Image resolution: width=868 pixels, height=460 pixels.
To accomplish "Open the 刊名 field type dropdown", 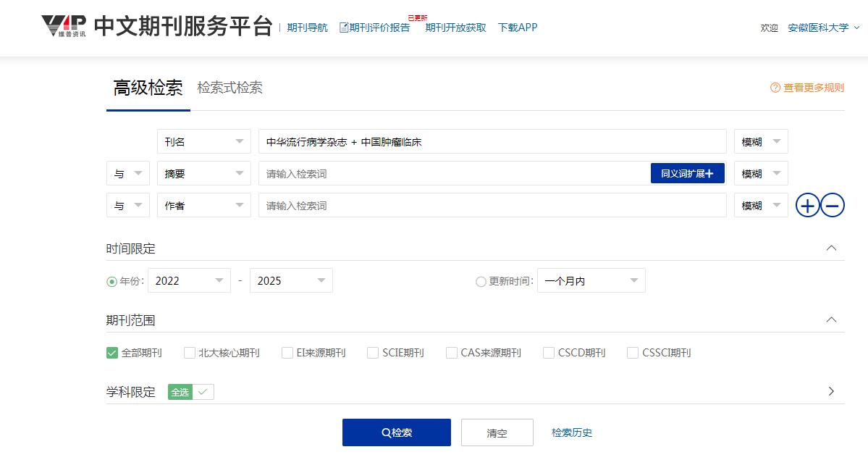I will [203, 142].
